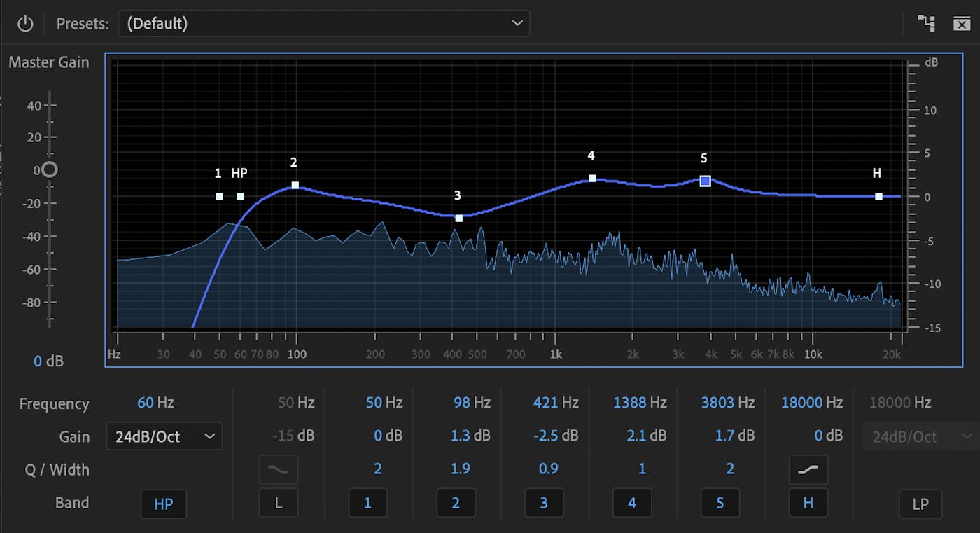980x533 pixels.
Task: Toggle band 3 button
Action: click(544, 503)
